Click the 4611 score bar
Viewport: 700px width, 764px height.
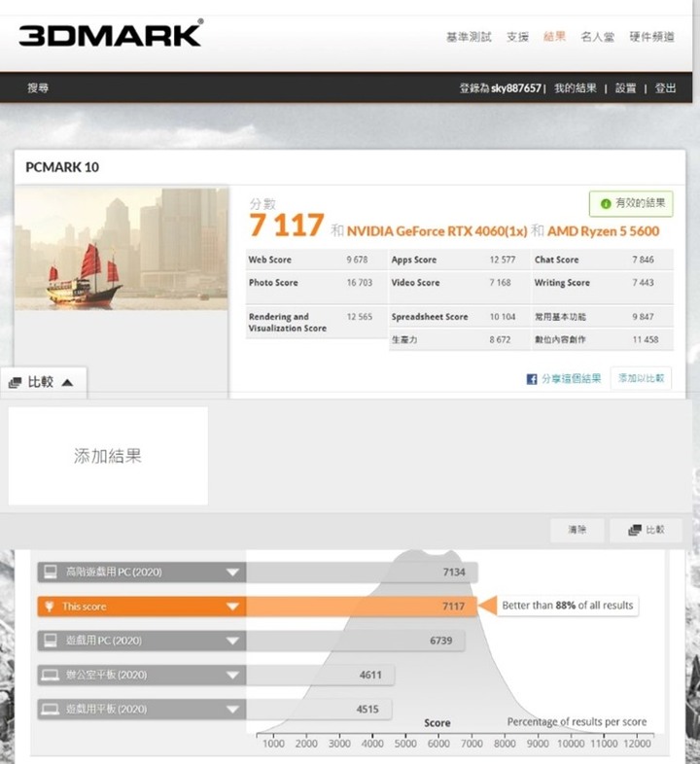(x=320, y=675)
